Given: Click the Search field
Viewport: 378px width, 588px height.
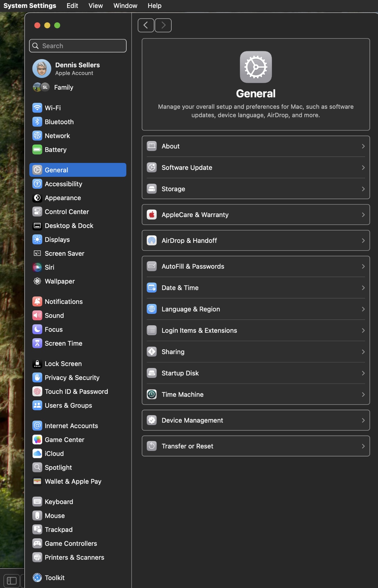Looking at the screenshot, I should click(x=78, y=46).
